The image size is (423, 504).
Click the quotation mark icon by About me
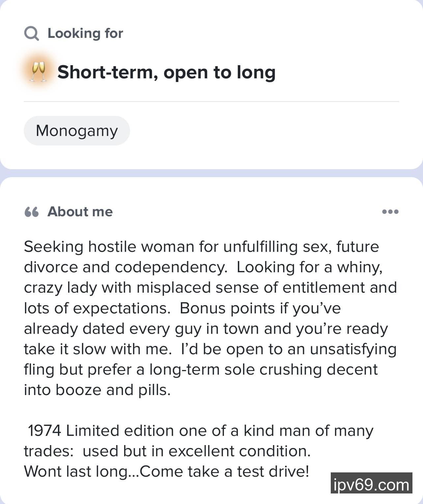click(32, 212)
